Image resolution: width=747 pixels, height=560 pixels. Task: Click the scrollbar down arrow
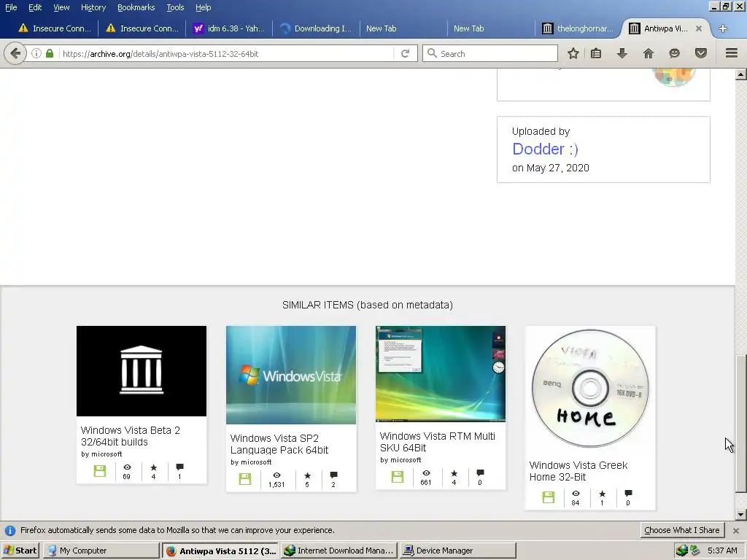[740, 515]
